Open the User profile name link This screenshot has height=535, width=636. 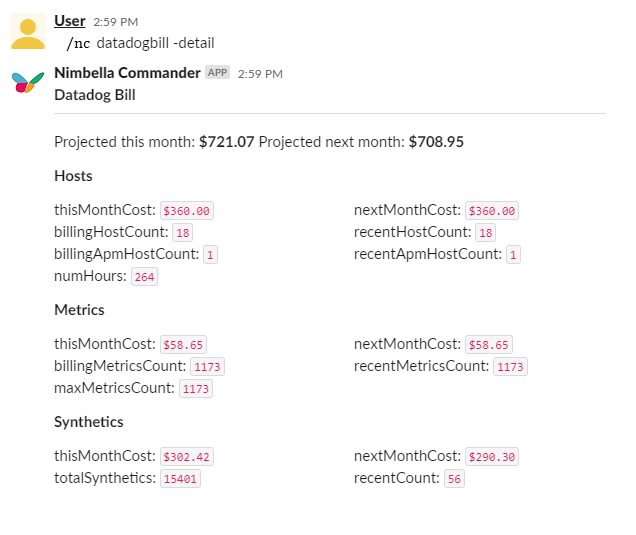[69, 20]
